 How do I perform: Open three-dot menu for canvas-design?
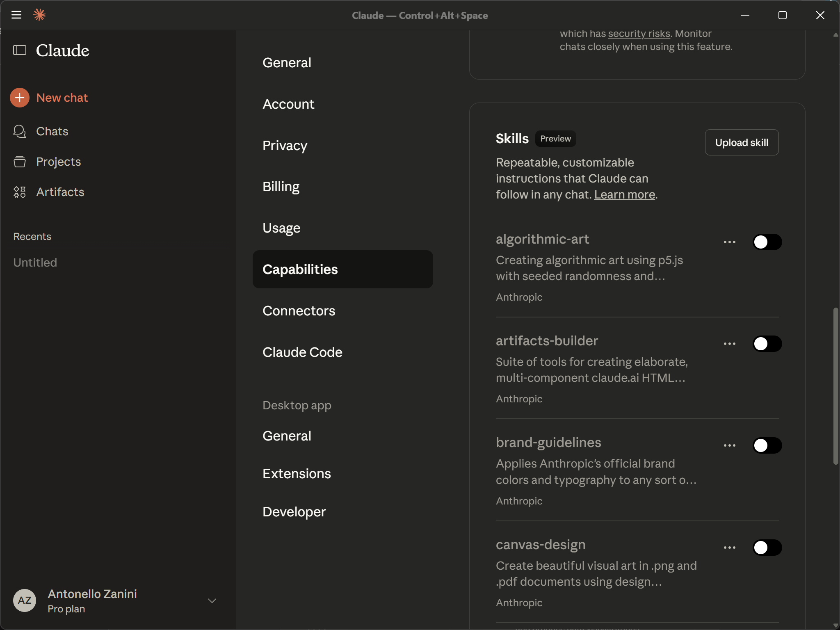point(729,548)
